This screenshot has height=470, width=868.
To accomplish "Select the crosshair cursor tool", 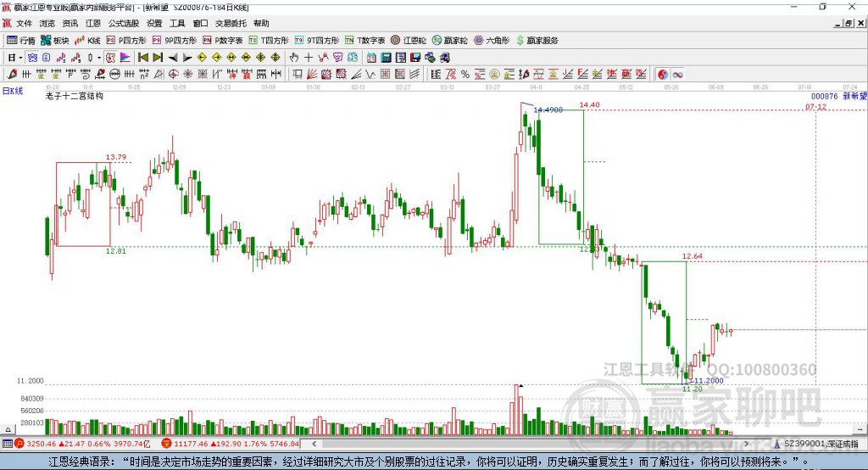I will [309, 57].
